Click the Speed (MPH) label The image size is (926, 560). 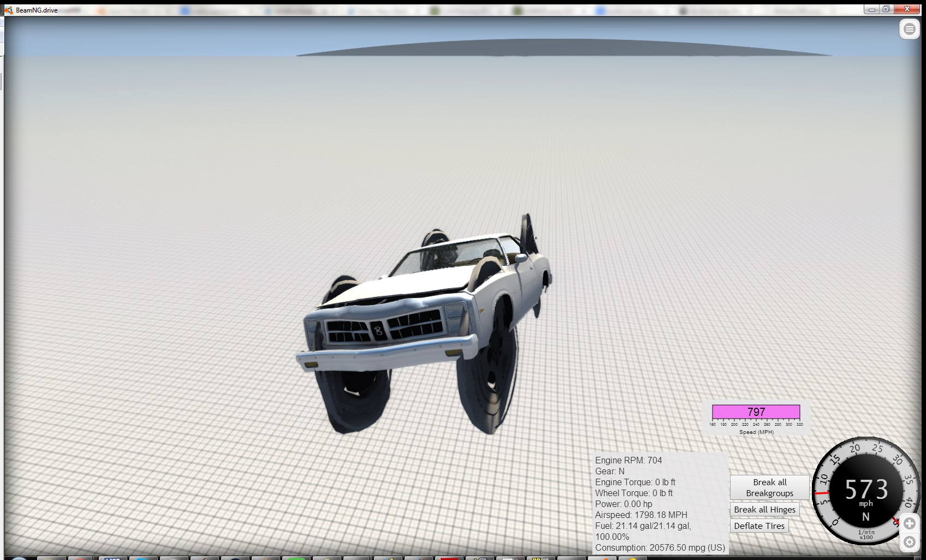click(756, 432)
